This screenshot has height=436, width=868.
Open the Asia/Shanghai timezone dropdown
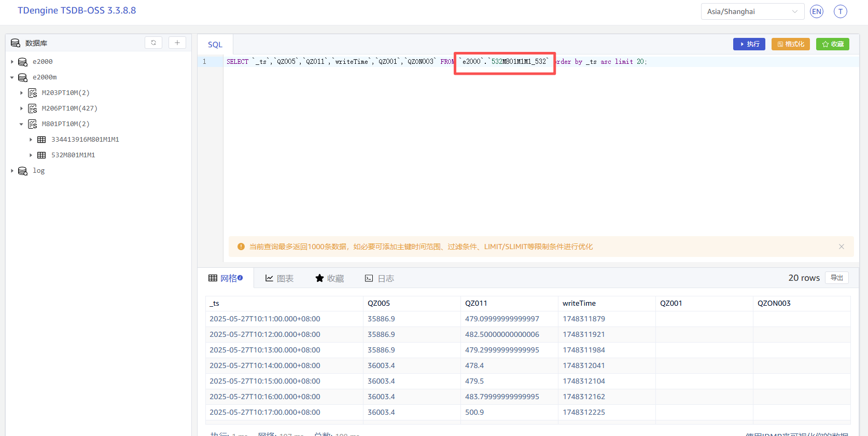[x=752, y=11]
